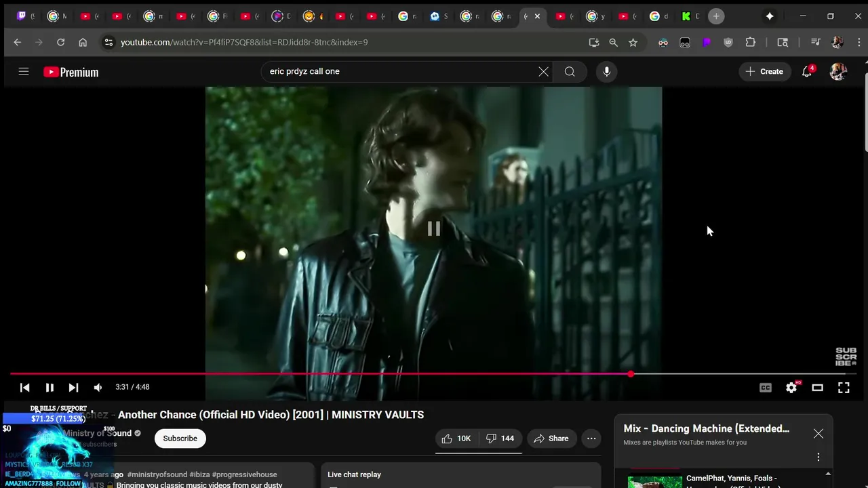
Task: Skip to the previous video
Action: [25, 387]
